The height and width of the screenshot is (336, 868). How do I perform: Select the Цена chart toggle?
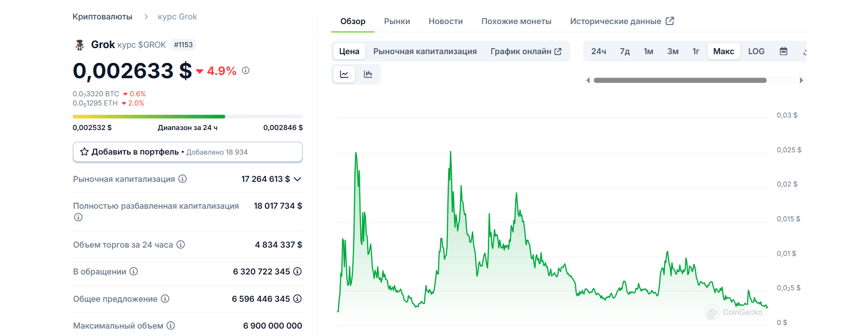[349, 51]
